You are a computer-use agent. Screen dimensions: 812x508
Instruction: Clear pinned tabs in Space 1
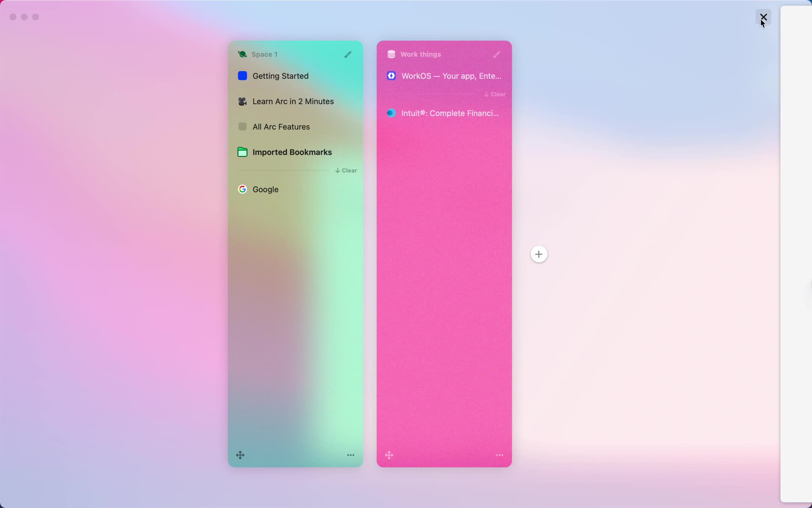coord(346,170)
